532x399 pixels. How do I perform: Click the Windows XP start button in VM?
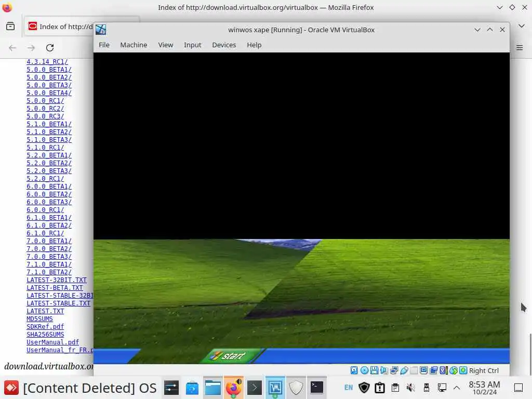pyautogui.click(x=231, y=356)
